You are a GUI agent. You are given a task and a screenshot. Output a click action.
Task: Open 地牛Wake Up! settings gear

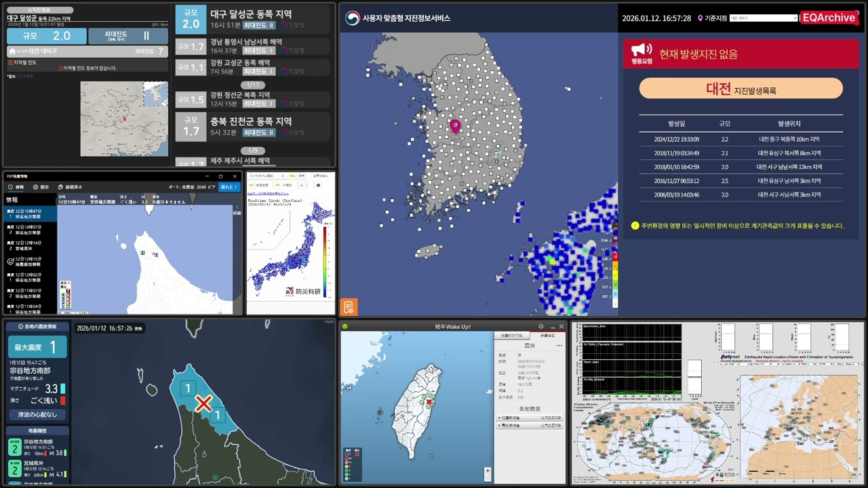coord(540,327)
